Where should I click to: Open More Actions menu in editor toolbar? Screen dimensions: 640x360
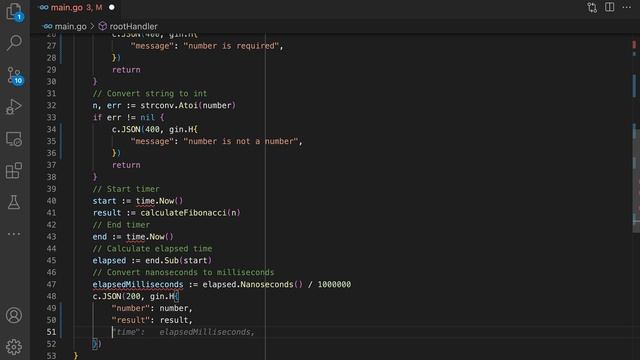627,7
